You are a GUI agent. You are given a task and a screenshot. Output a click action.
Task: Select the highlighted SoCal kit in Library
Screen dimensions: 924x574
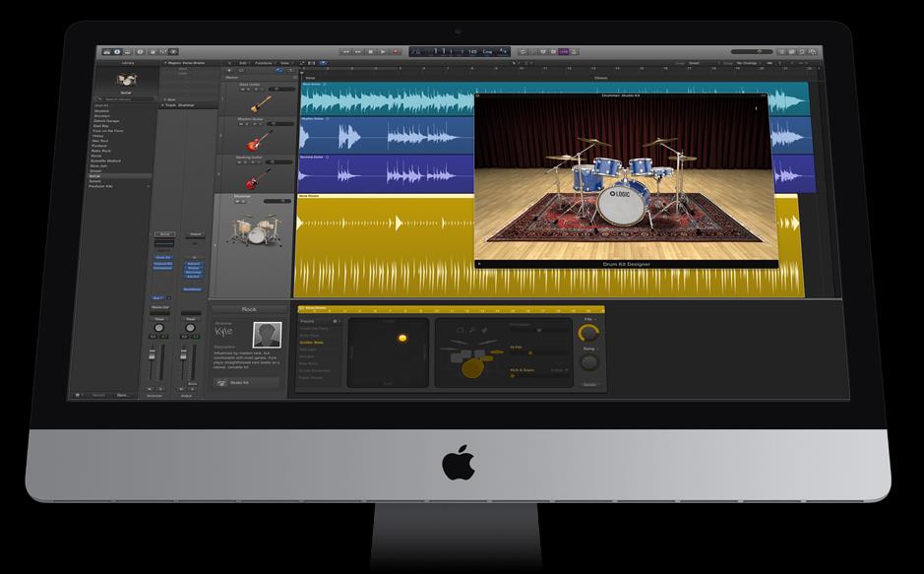[121, 176]
